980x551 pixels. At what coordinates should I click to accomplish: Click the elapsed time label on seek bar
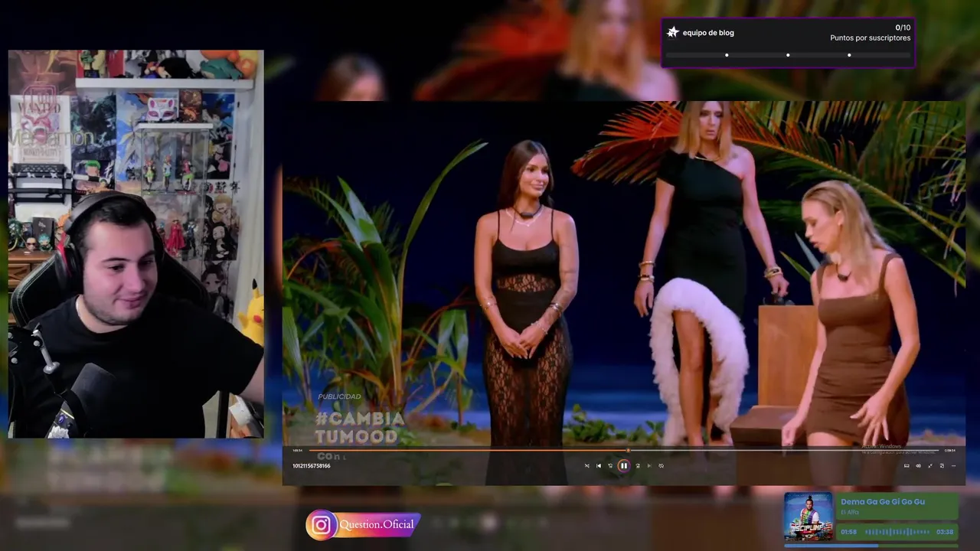pos(297,451)
